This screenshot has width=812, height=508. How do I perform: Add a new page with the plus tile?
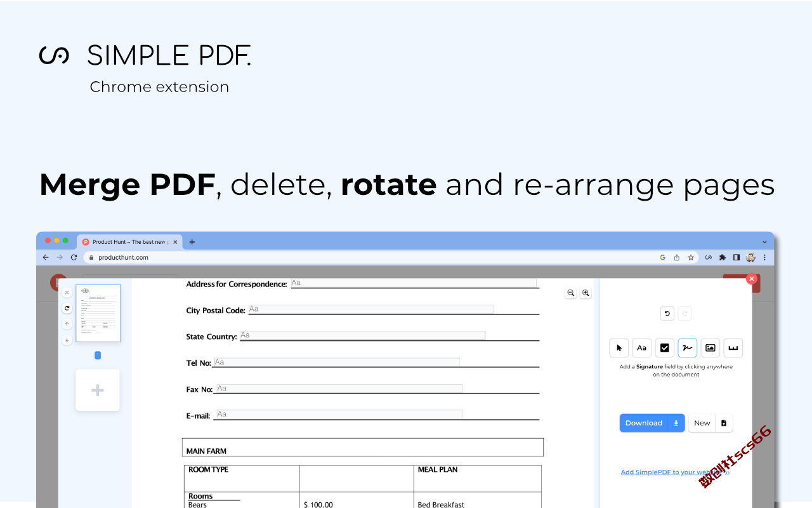point(98,390)
